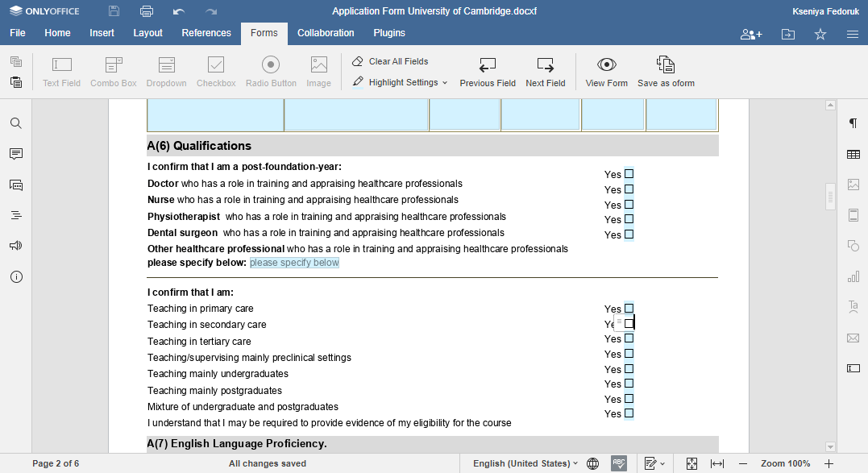Switch to the Home tab
The width and height of the screenshot is (868, 473).
tap(57, 33)
